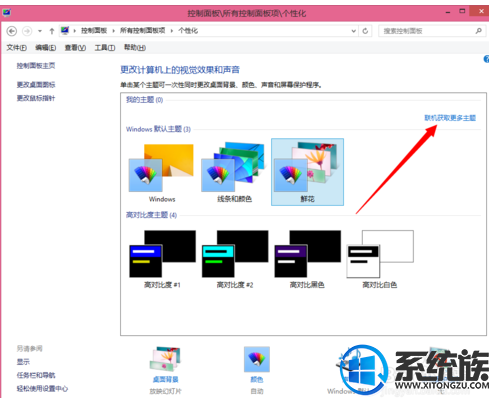Click the Back navigation arrow

click(x=12, y=31)
